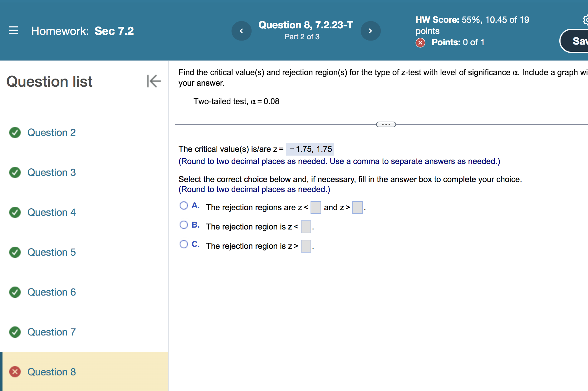The width and height of the screenshot is (588, 391).
Task: Click the Question list heading
Action: [x=49, y=81]
